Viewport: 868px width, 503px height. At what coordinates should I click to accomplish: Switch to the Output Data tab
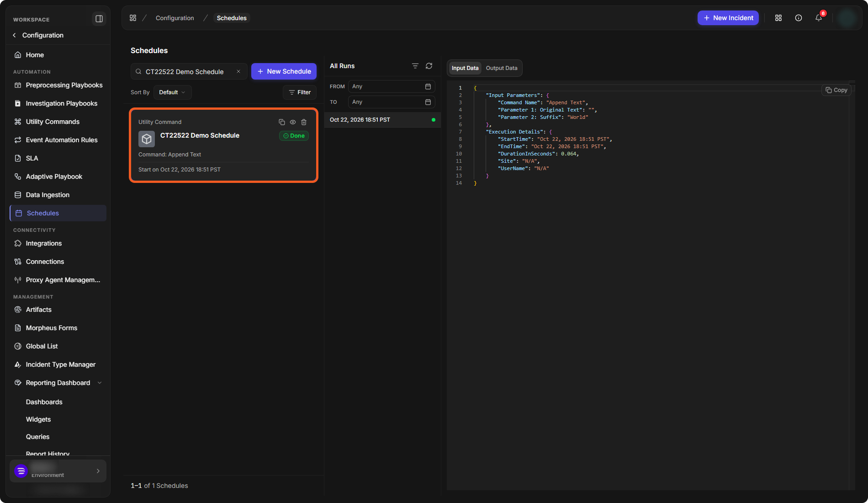(502, 68)
